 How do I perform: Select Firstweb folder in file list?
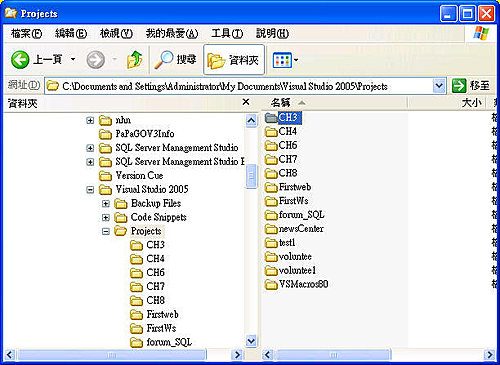(288, 187)
